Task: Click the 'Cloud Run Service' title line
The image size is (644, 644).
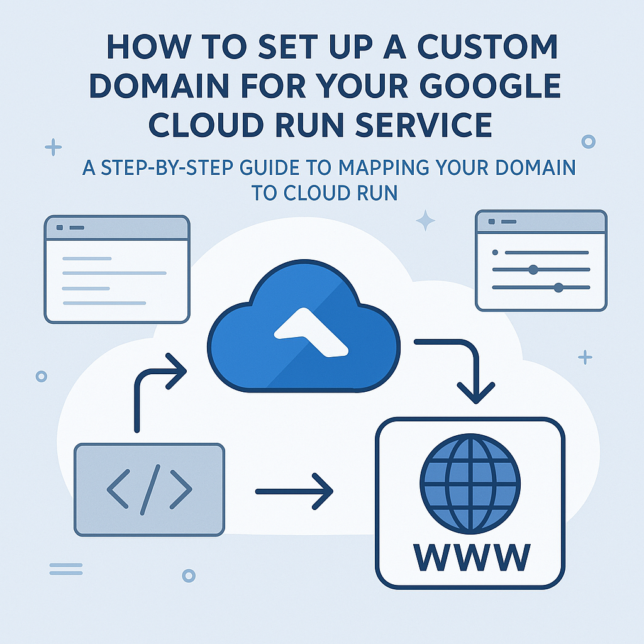Action: point(320,124)
